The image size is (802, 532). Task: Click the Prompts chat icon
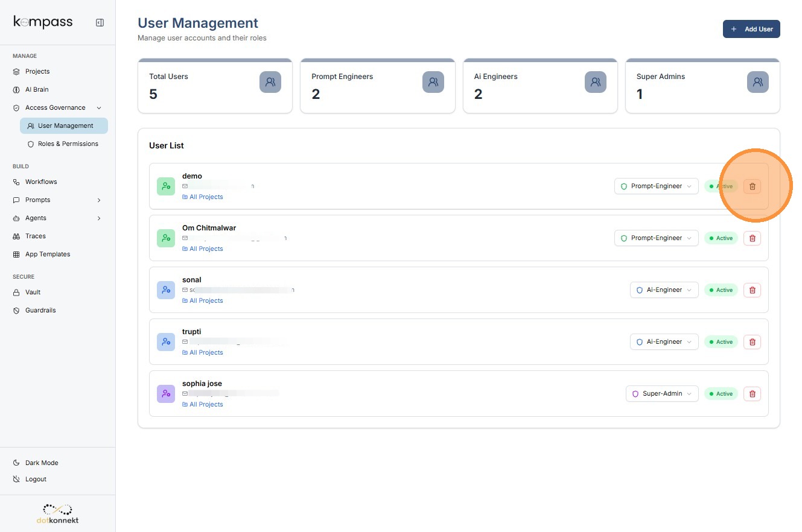pyautogui.click(x=16, y=200)
